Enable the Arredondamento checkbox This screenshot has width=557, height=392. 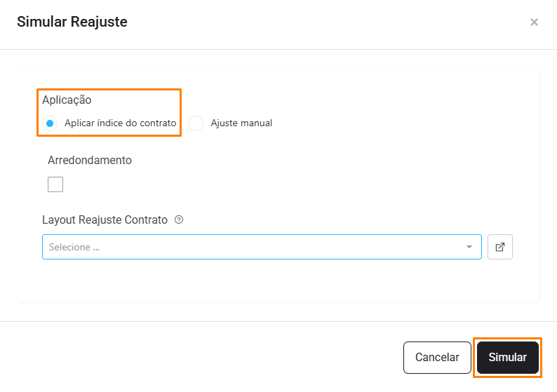[x=55, y=184]
